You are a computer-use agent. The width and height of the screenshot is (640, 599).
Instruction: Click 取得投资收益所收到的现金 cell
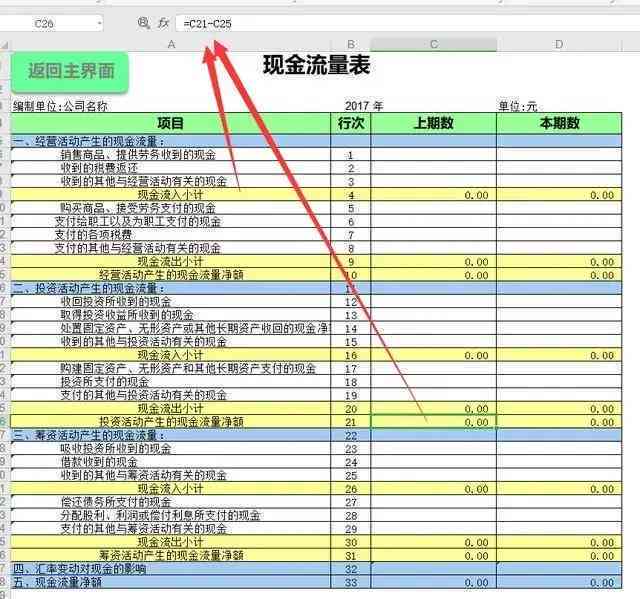[x=171, y=315]
